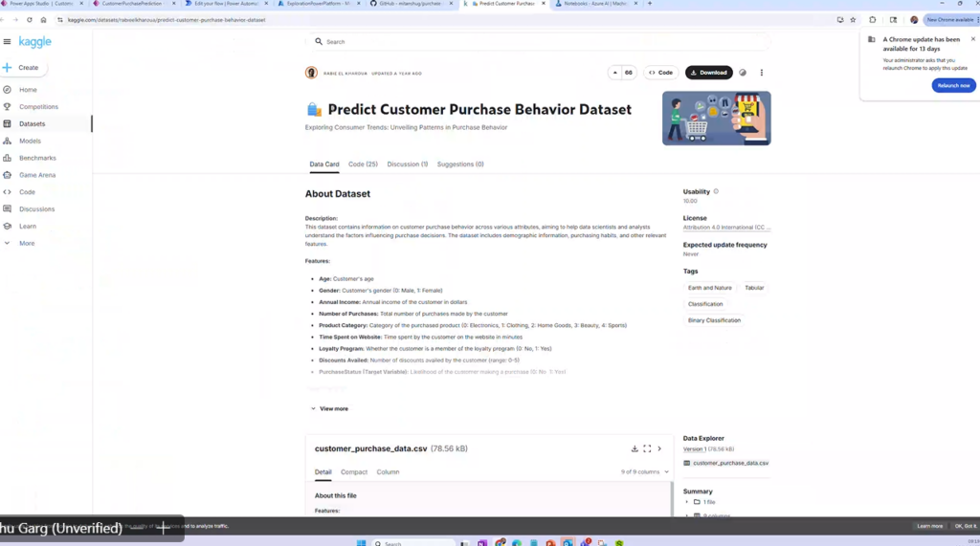
Task: Open a new browser tab with plus
Action: (650, 4)
